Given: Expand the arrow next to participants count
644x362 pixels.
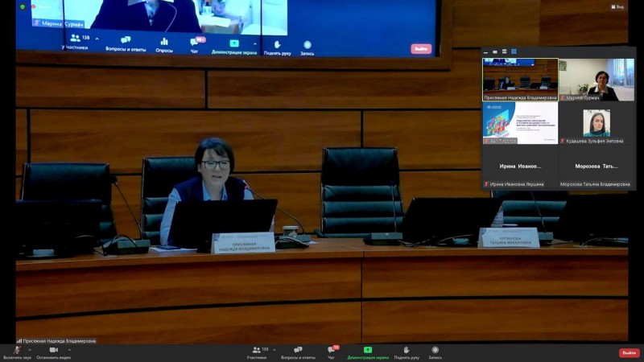Looking at the screenshot, I should click(x=274, y=350).
